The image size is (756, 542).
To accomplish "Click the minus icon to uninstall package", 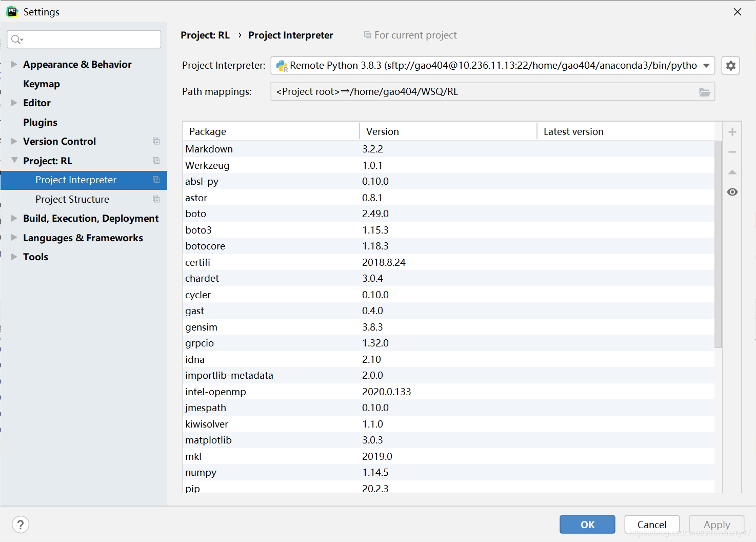I will click(x=732, y=152).
